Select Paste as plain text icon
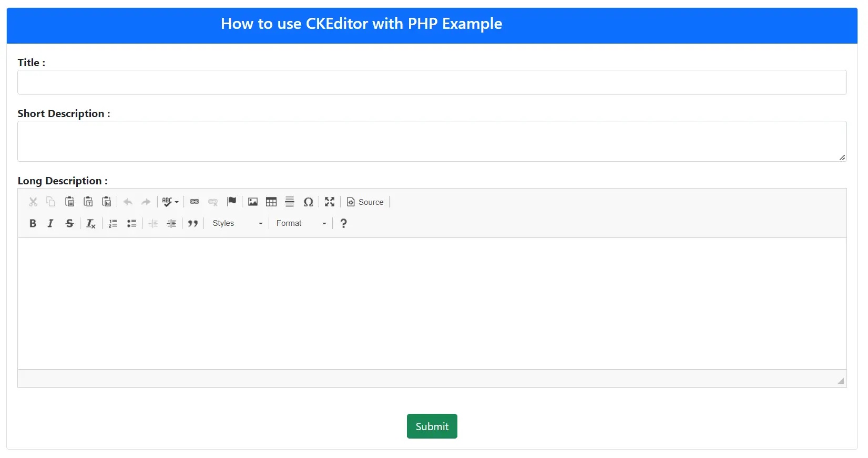The image size is (868, 458). tap(88, 202)
